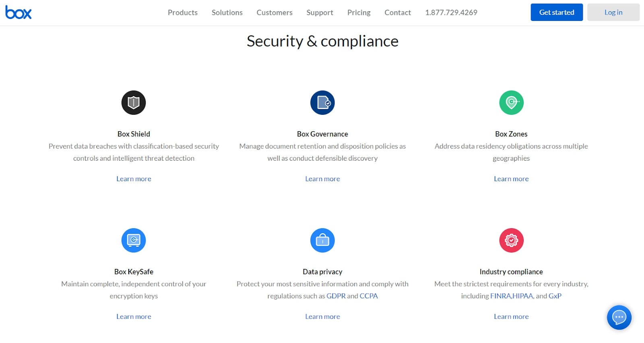
Task: Click the Data privacy heading
Action: click(x=322, y=272)
